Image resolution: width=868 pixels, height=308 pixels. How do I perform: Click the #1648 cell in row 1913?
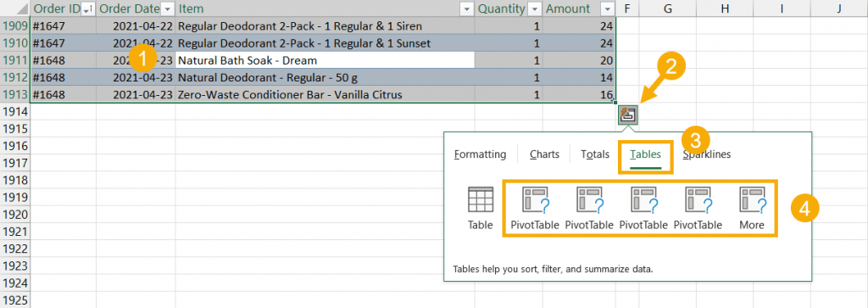click(63, 94)
